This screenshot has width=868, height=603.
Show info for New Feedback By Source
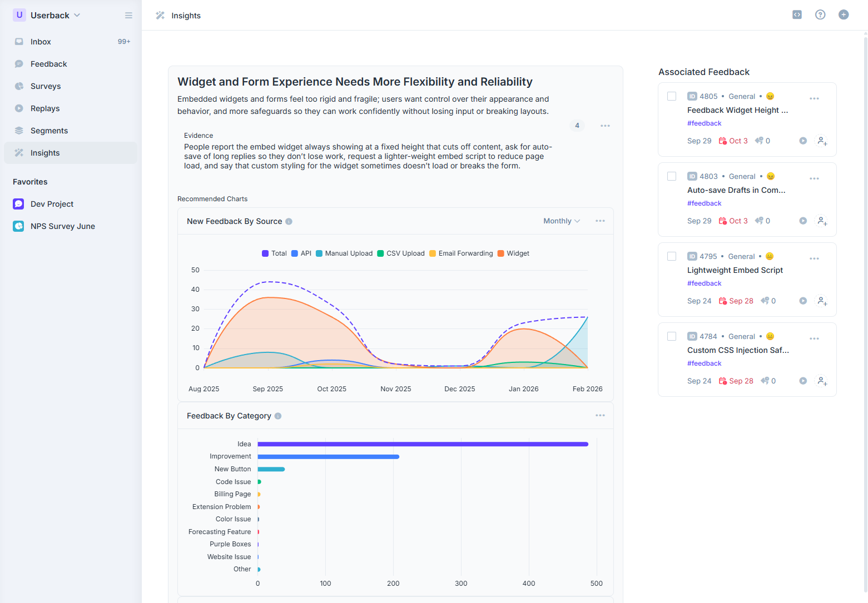pyautogui.click(x=289, y=221)
